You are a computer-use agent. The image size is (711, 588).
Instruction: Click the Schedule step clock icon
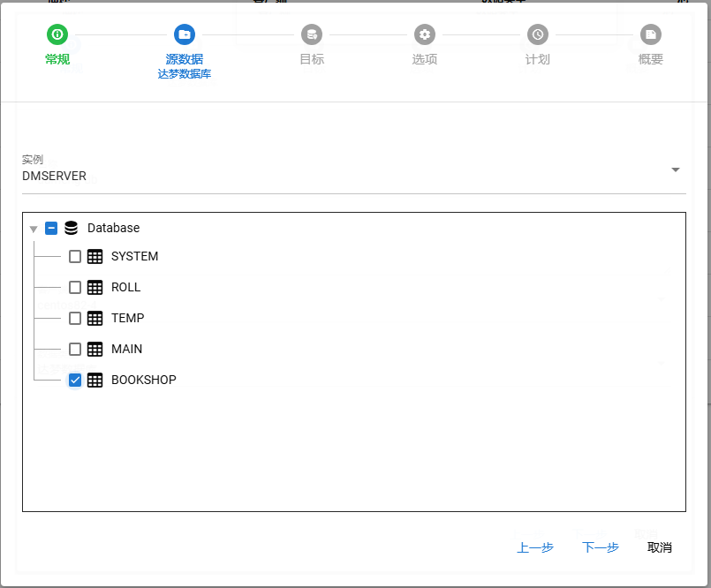pos(537,34)
